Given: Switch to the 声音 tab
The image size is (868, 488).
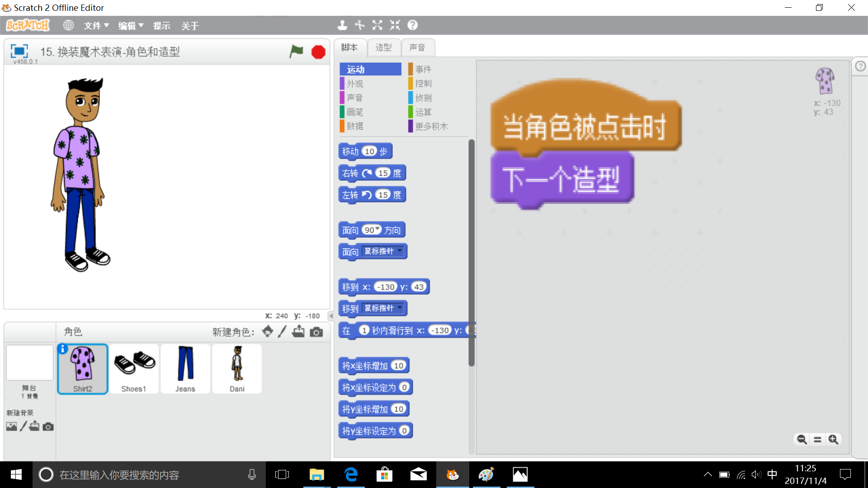Looking at the screenshot, I should tap(417, 47).
